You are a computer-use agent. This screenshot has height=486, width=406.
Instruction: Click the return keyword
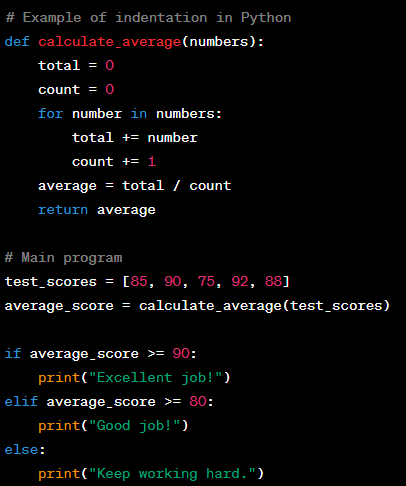click(63, 210)
